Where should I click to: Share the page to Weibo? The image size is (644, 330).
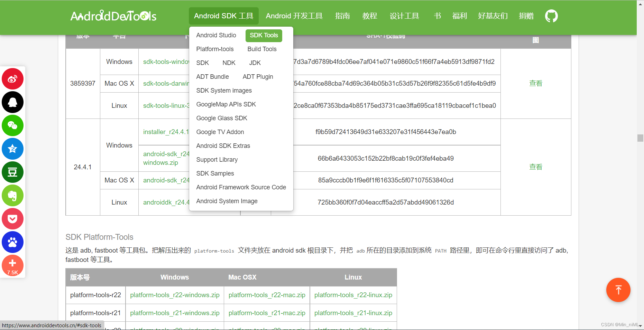pyautogui.click(x=12, y=79)
